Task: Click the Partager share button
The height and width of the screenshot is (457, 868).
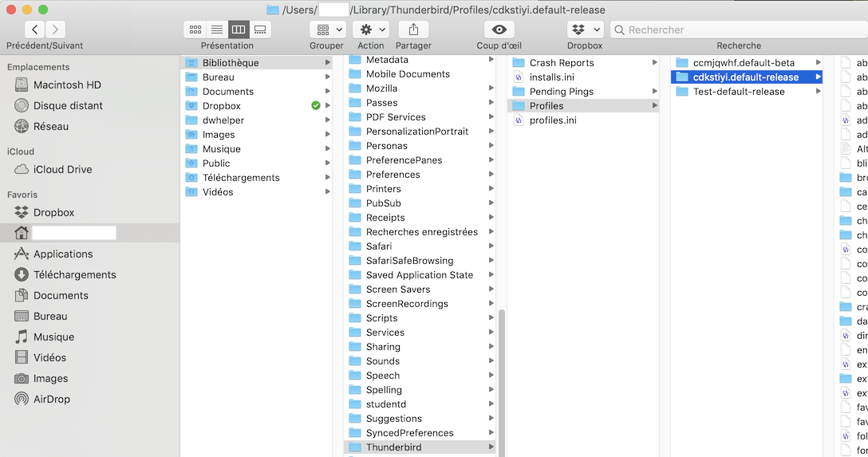Action: (413, 30)
